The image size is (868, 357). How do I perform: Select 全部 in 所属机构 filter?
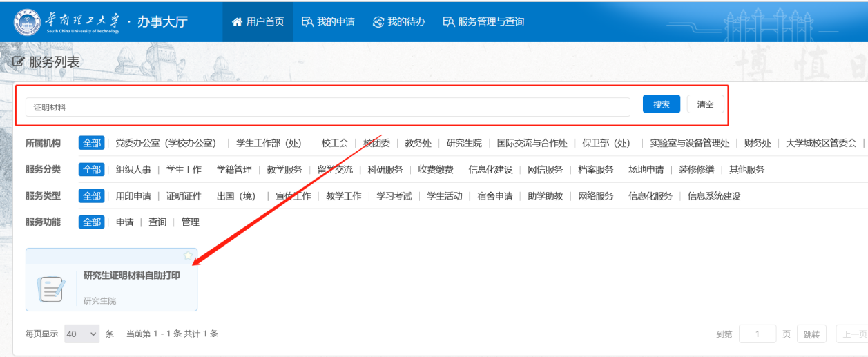(x=91, y=143)
